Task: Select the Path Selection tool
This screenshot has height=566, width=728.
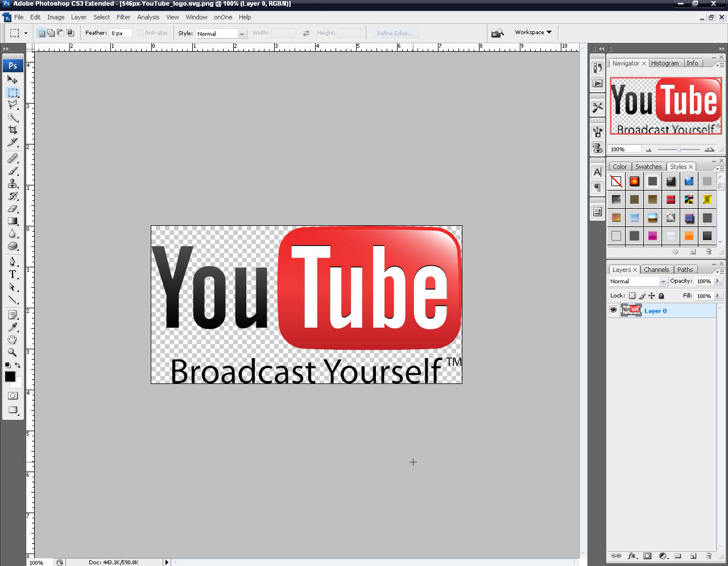Action: [x=13, y=287]
